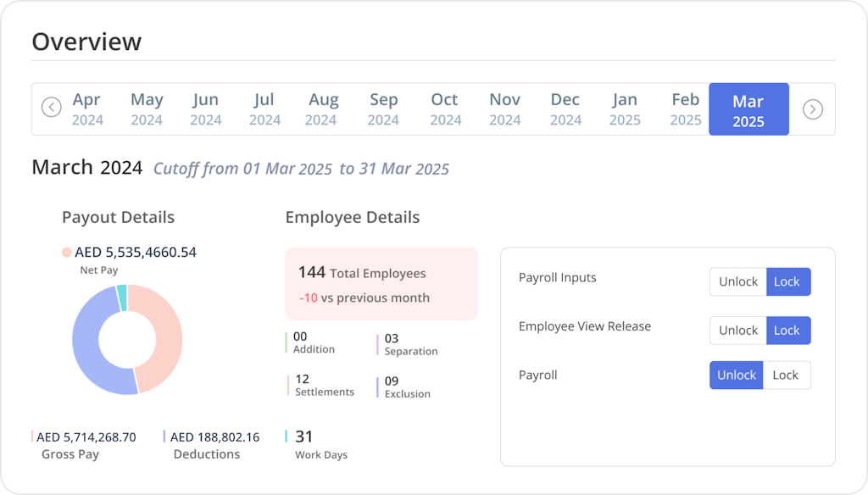Click the blue Deductions marker
This screenshot has width=868, height=495.
[x=164, y=437]
